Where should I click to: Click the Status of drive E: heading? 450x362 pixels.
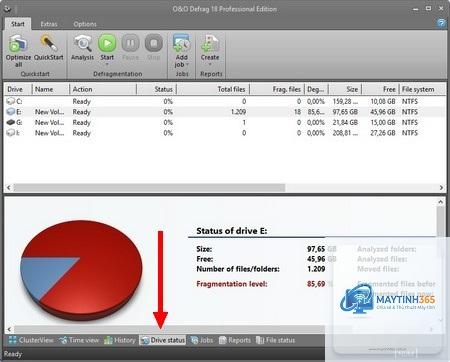(232, 231)
